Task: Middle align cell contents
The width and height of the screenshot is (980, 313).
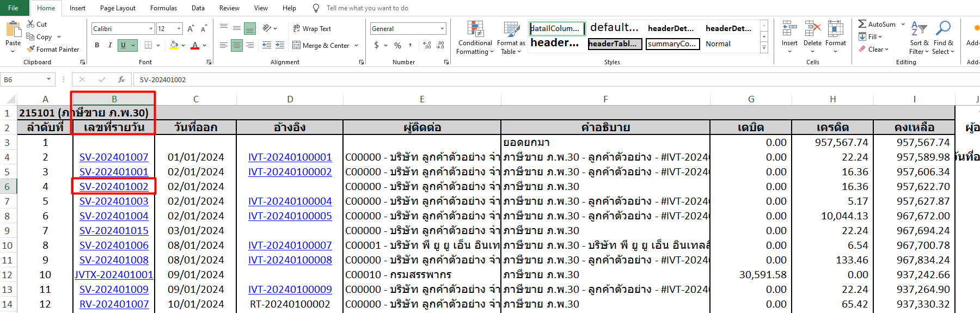Action: pyautogui.click(x=237, y=28)
